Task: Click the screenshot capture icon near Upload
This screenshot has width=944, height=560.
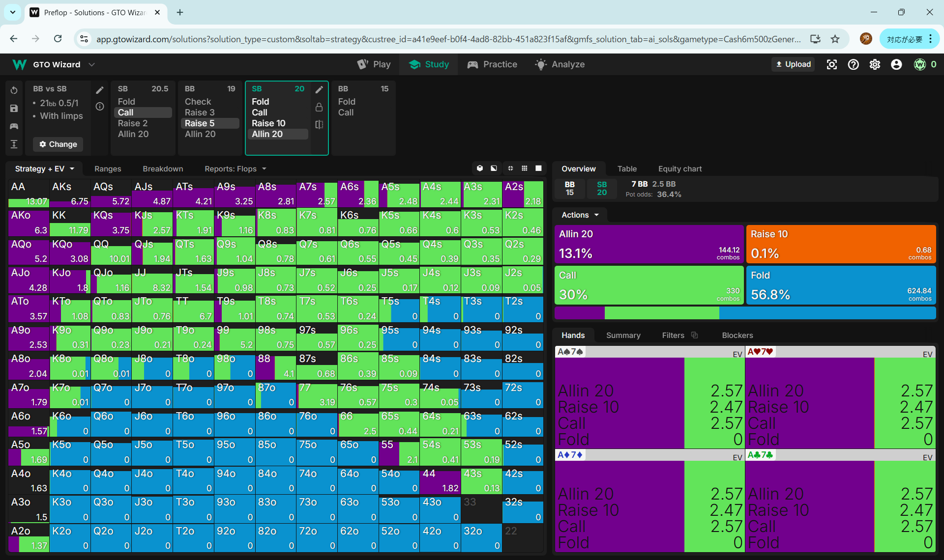Action: click(x=831, y=64)
